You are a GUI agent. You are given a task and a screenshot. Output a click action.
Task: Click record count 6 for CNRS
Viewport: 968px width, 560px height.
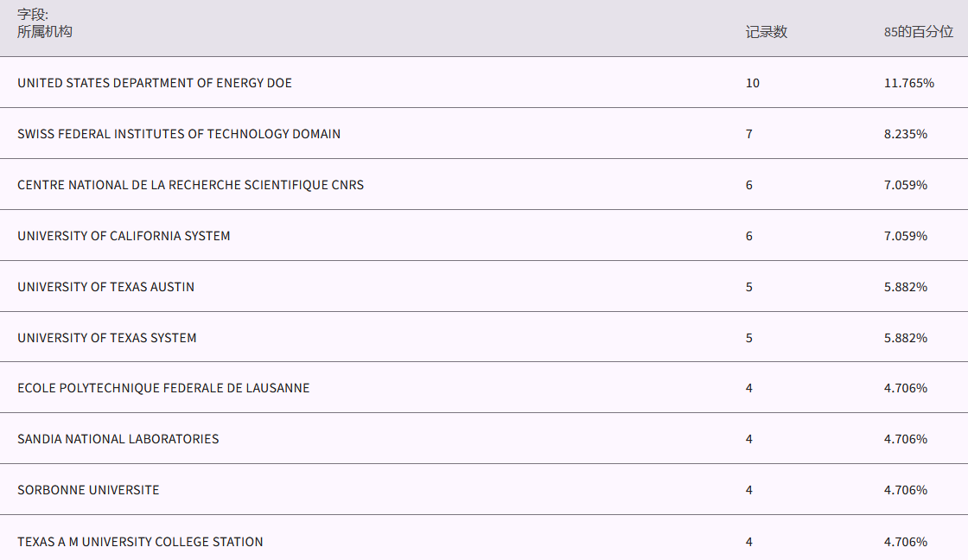[x=749, y=185]
